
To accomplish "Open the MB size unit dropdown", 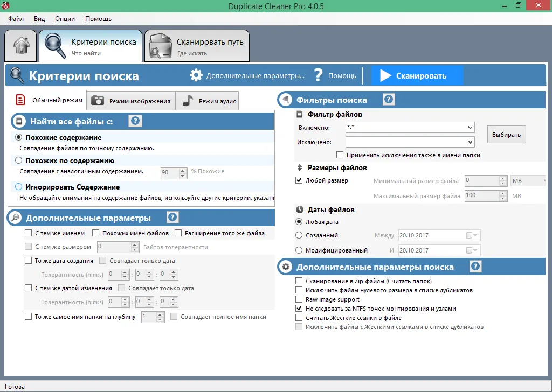I will click(x=528, y=181).
